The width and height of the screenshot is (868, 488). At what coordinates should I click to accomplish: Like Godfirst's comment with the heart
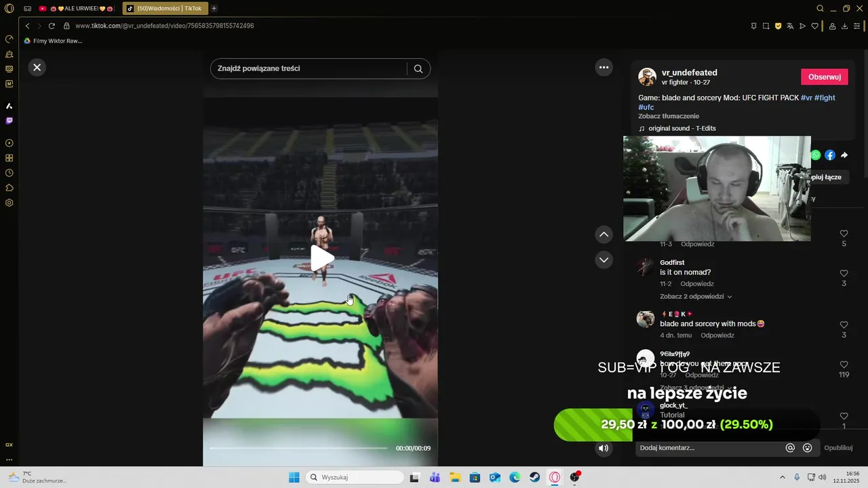[844, 274]
